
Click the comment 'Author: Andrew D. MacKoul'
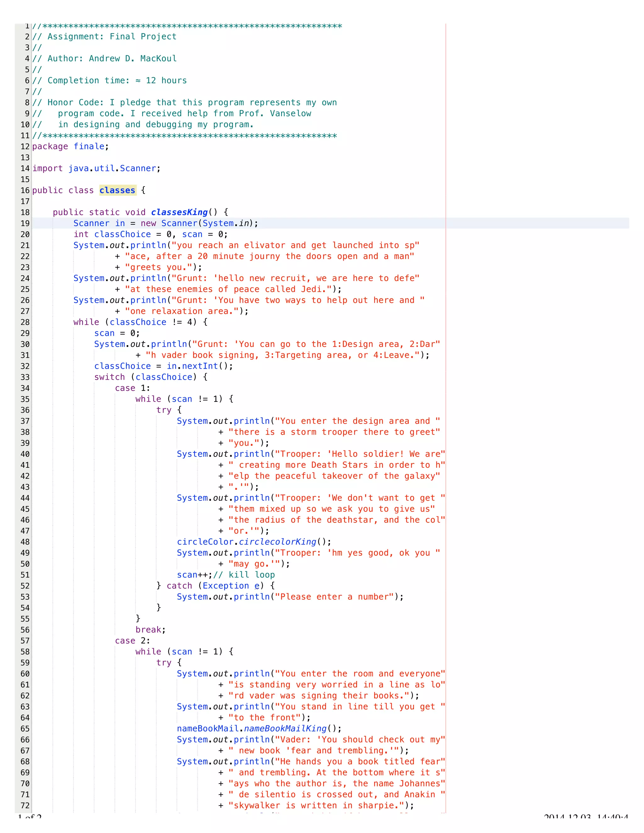pos(112,59)
